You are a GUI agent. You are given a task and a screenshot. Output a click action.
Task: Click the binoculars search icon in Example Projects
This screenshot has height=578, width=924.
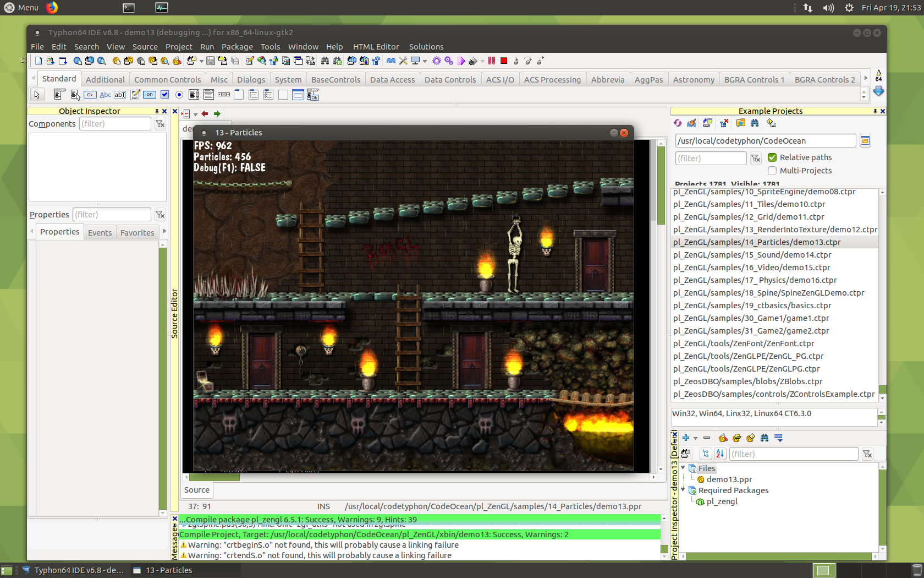point(755,123)
